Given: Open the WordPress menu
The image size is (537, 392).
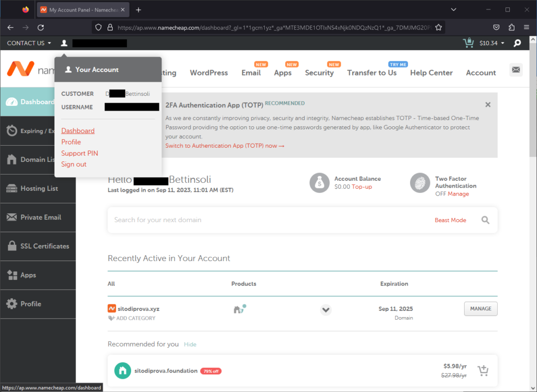Looking at the screenshot, I should [x=209, y=72].
